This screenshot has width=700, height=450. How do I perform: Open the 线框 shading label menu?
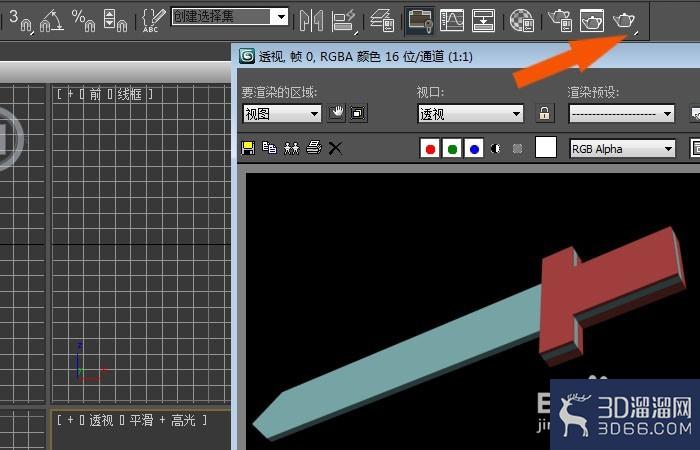click(x=129, y=94)
